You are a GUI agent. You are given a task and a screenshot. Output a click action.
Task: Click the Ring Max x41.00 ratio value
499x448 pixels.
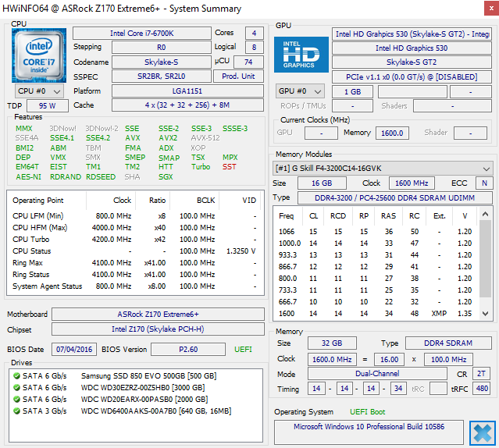click(155, 263)
